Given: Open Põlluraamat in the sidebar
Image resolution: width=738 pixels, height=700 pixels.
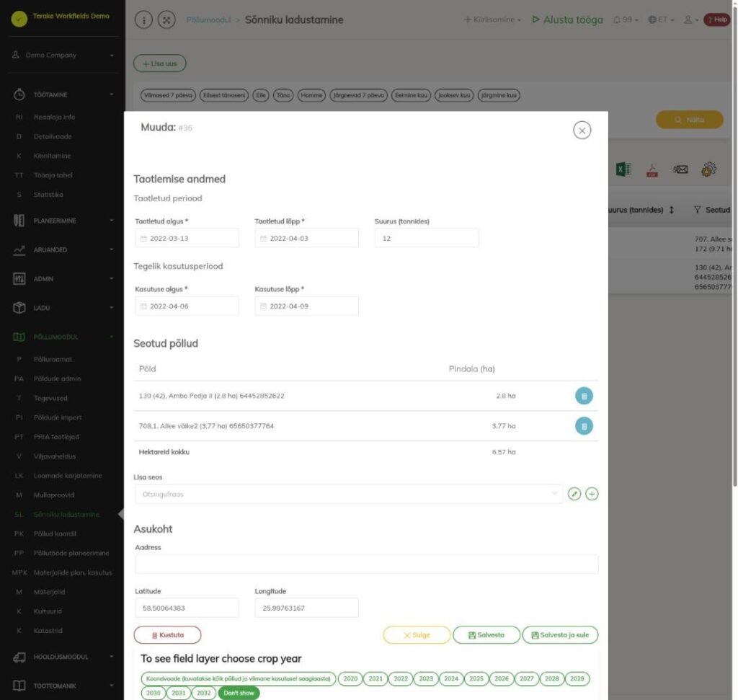Looking at the screenshot, I should pos(53,359).
